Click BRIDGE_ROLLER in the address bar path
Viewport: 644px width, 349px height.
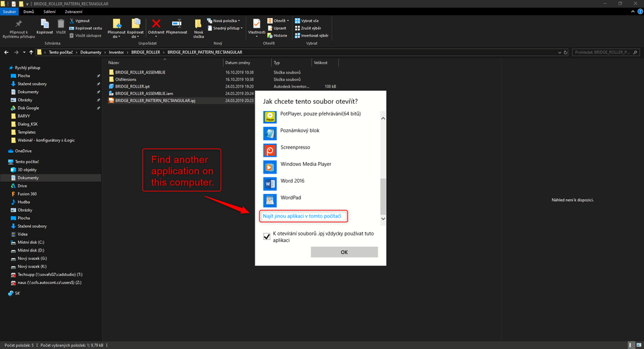tap(146, 52)
